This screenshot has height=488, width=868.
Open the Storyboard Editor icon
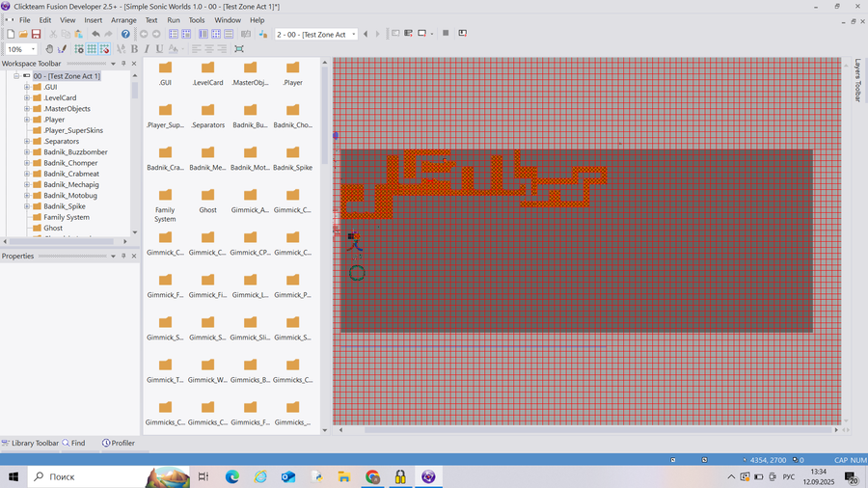coord(174,35)
